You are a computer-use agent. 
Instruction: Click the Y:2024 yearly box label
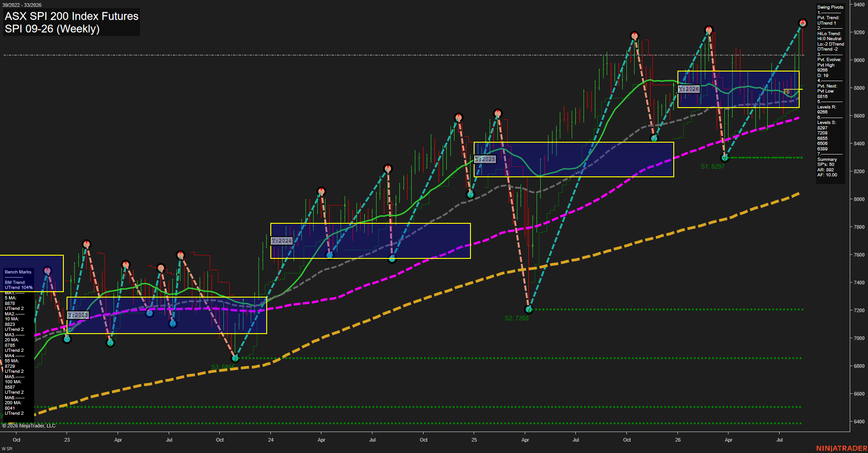[281, 241]
